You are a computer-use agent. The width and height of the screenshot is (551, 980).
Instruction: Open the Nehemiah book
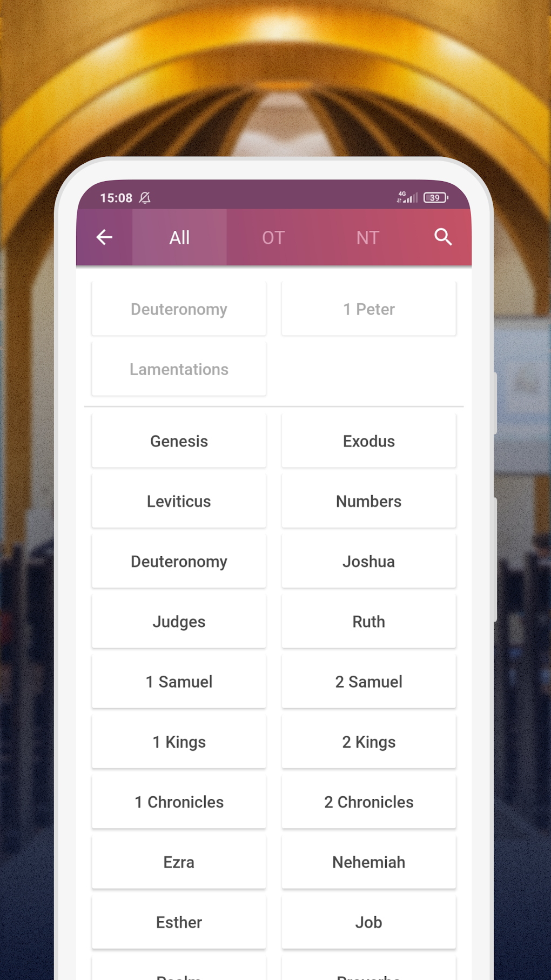369,862
